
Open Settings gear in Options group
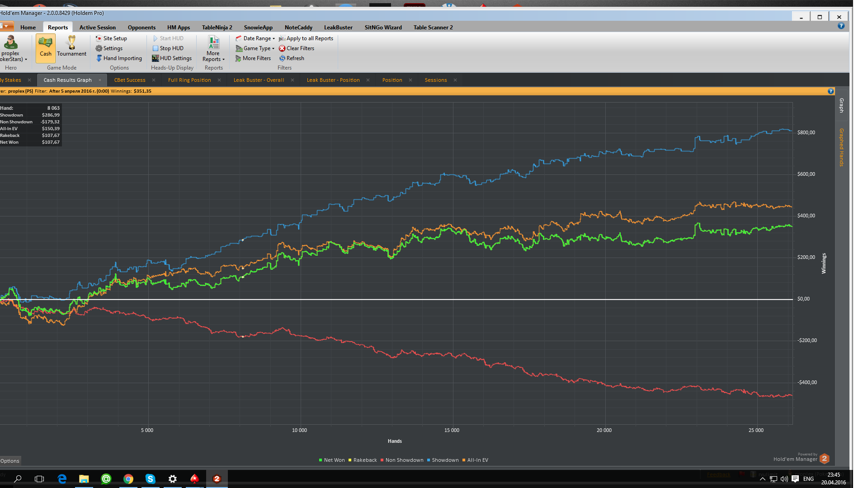(x=109, y=48)
